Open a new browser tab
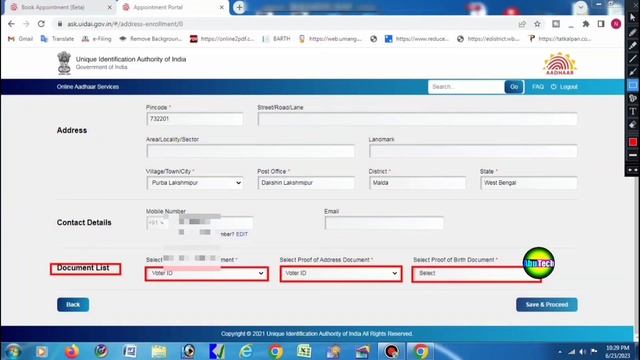 tap(239, 7)
